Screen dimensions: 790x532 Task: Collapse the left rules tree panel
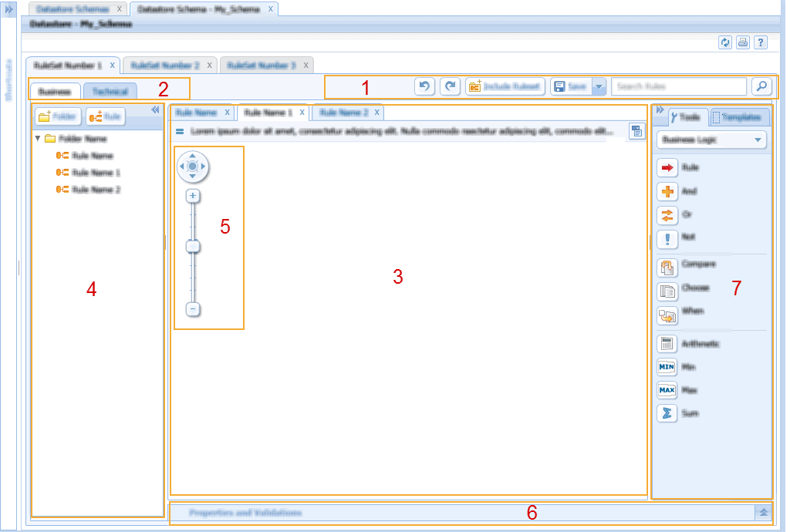tap(155, 109)
